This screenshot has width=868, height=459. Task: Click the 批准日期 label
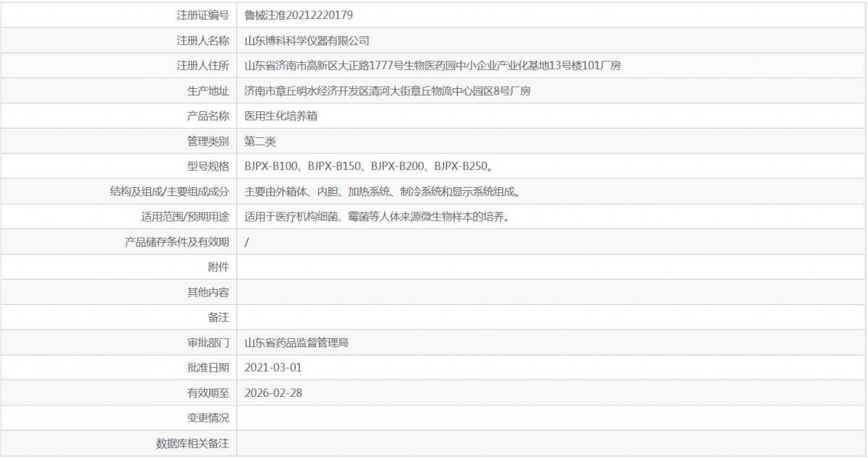[208, 368]
